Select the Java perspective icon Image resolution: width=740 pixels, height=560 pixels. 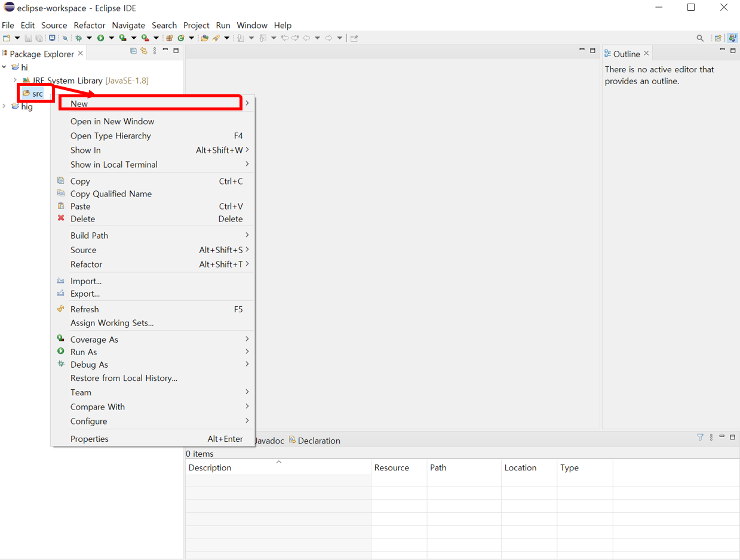click(x=732, y=38)
